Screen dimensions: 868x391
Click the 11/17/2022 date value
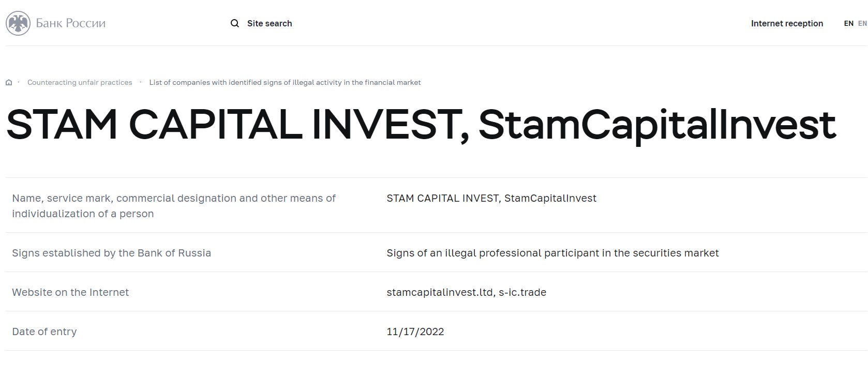tap(415, 332)
